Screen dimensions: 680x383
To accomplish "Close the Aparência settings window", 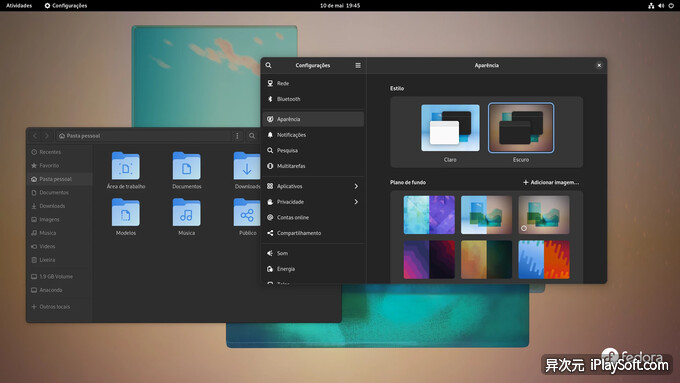I will tap(599, 65).
